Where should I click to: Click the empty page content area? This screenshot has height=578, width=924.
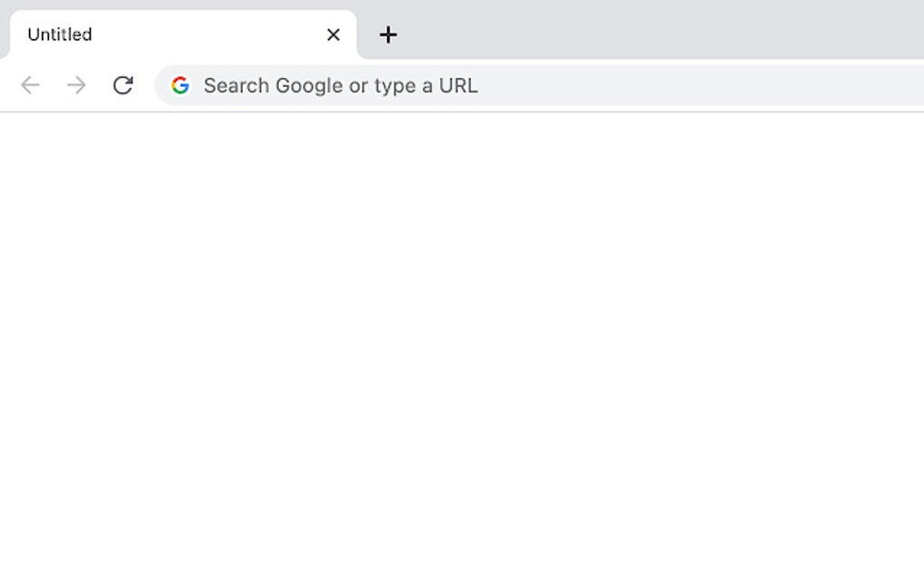[462, 344]
